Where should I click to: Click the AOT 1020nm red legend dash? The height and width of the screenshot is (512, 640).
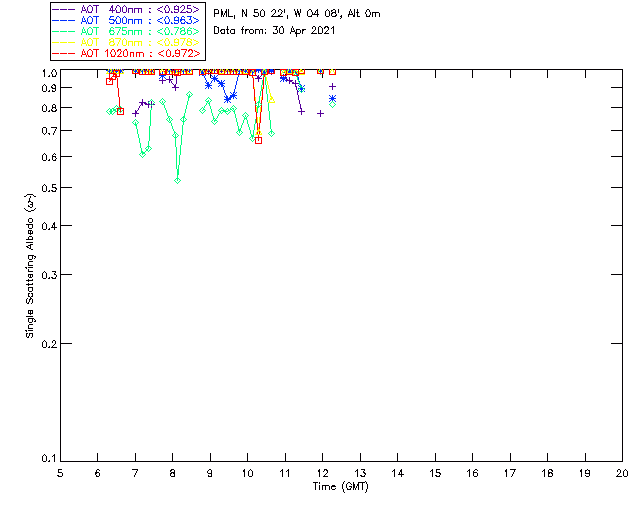(x=64, y=53)
